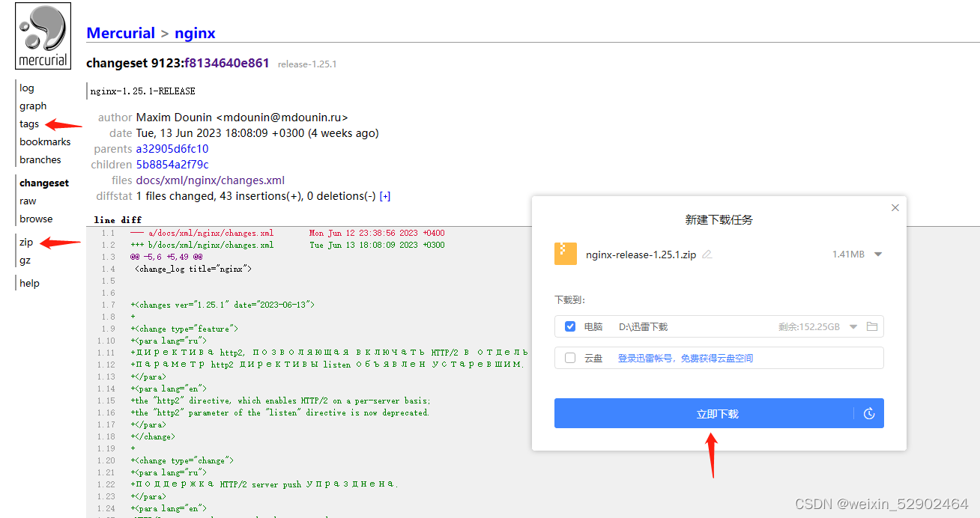Click author Maxim Dounin text

[x=242, y=118]
